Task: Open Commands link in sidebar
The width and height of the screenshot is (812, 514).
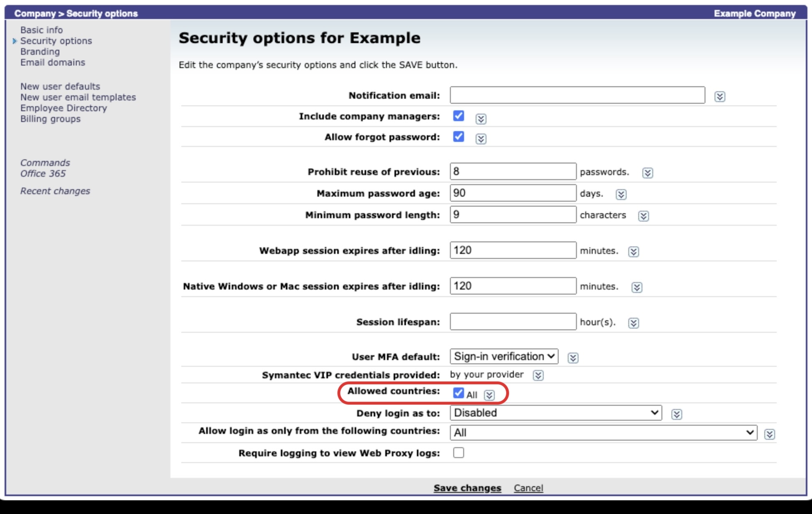Action: point(45,163)
